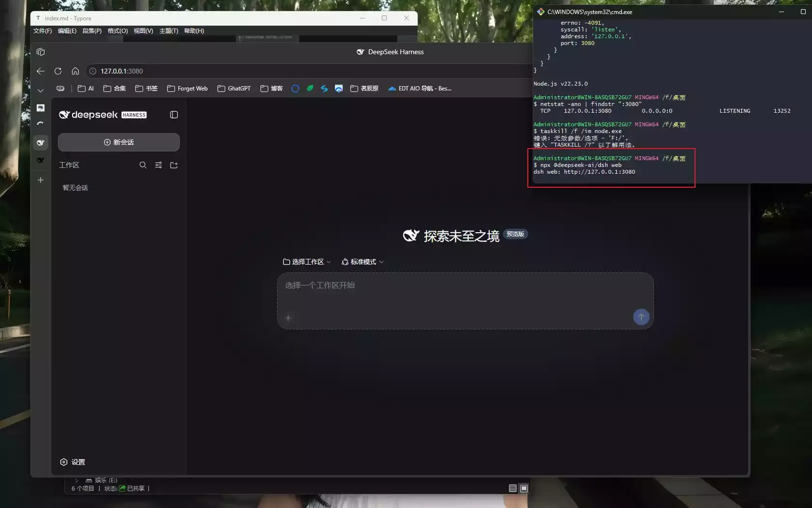Open the 标准模式 mode selector
The image size is (812, 508).
point(362,262)
